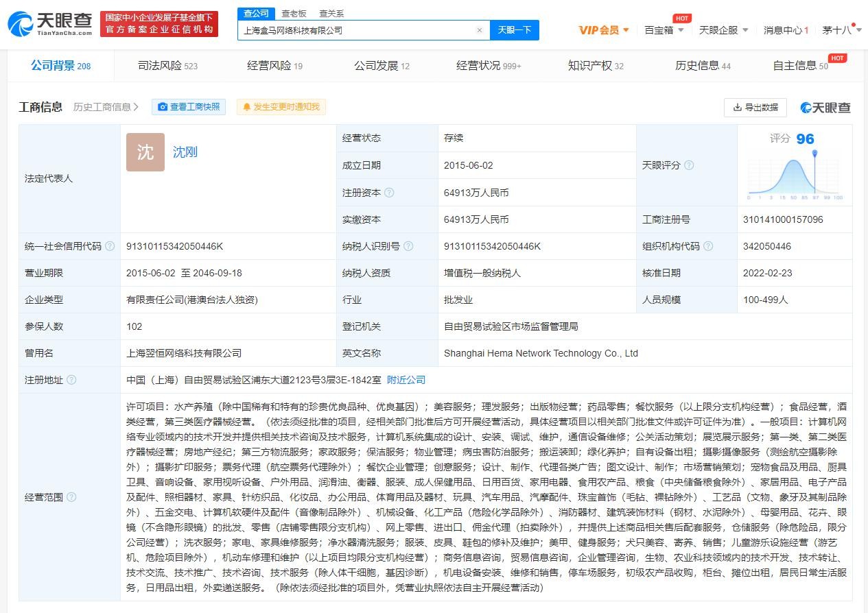Click help icon next to 注册资本

tap(390, 193)
